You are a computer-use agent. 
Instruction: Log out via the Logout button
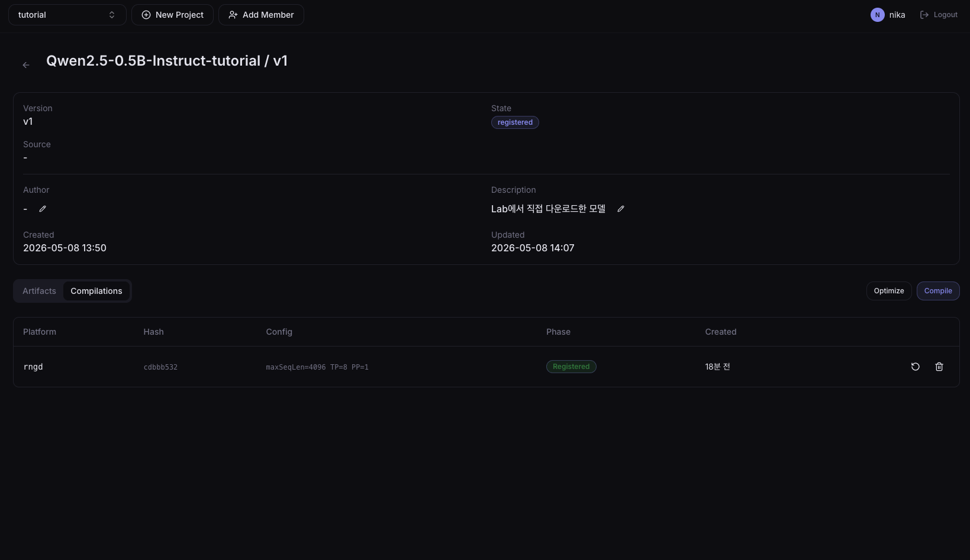coord(939,15)
